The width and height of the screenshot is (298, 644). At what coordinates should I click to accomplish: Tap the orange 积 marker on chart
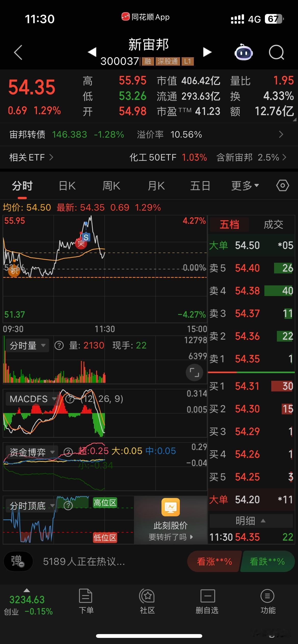tap(14, 271)
